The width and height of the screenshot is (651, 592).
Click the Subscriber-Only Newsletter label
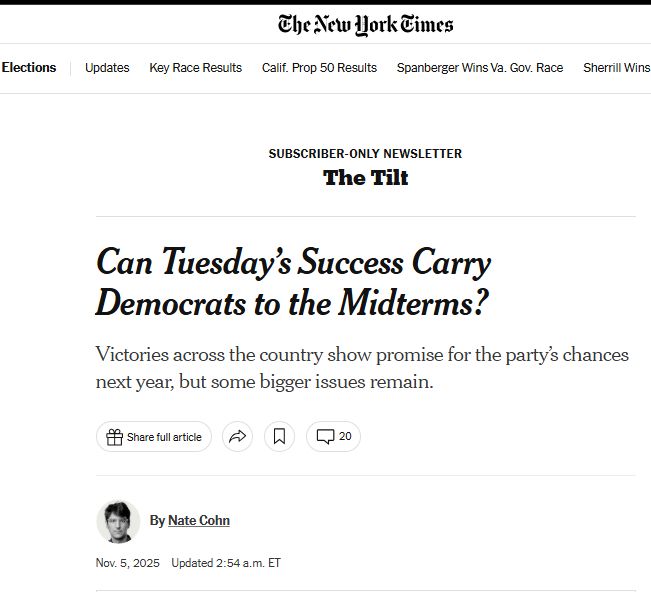point(365,154)
